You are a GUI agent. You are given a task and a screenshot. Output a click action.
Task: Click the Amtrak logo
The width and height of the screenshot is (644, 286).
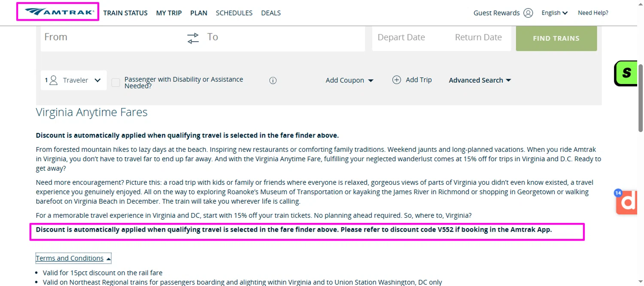click(x=59, y=12)
